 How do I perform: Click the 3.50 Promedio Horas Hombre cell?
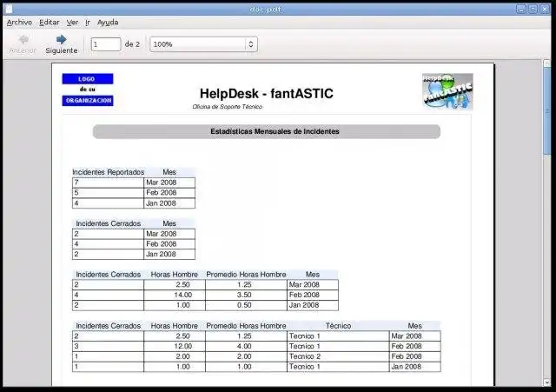tap(246, 296)
